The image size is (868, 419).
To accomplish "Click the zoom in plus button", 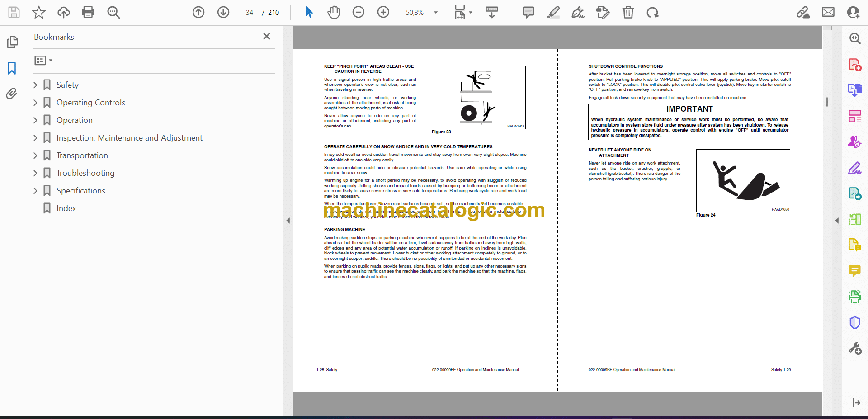I will [383, 12].
